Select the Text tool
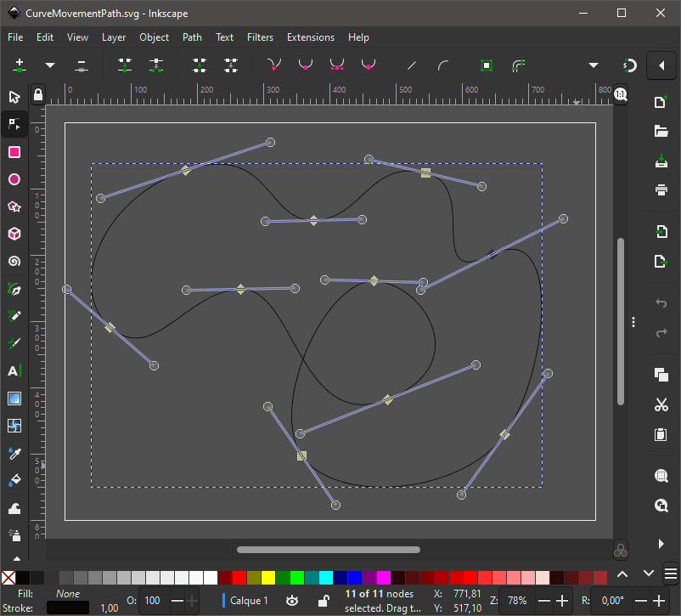This screenshot has width=681, height=616. tap(14, 370)
